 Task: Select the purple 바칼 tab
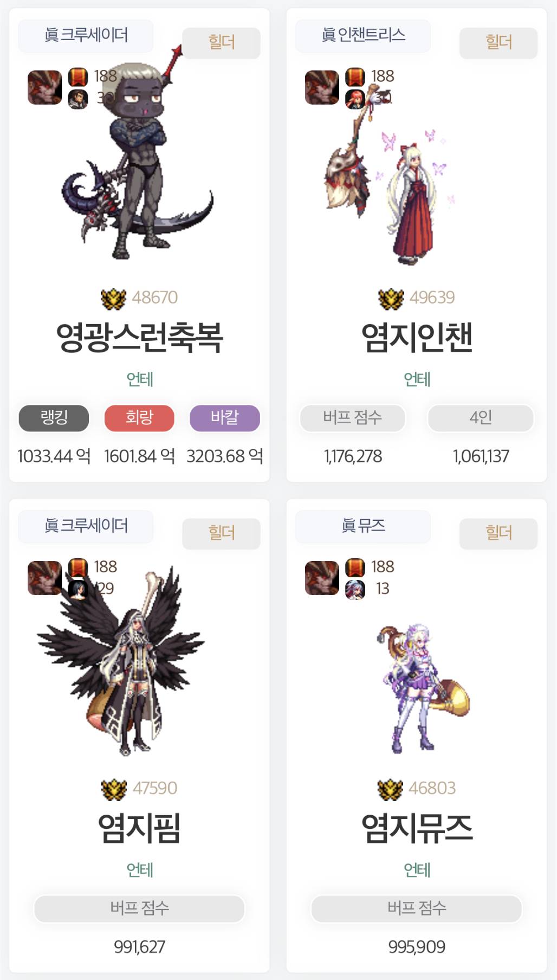225,418
